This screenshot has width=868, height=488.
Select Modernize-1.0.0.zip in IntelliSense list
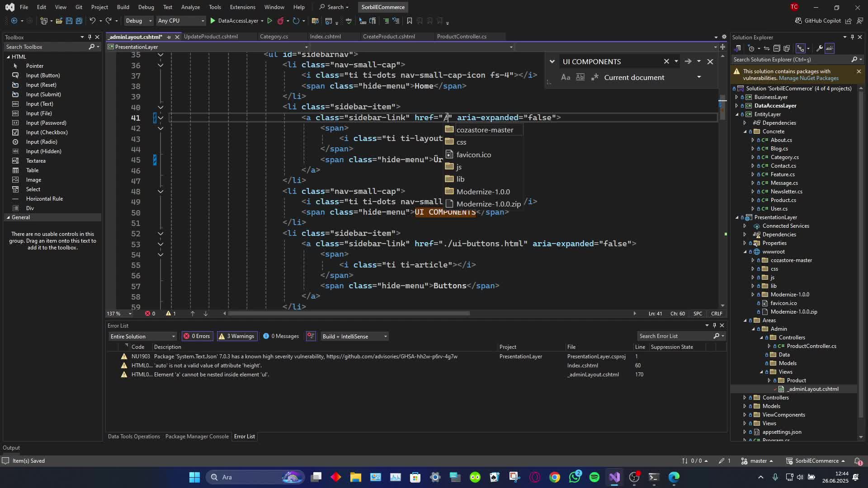click(483, 204)
